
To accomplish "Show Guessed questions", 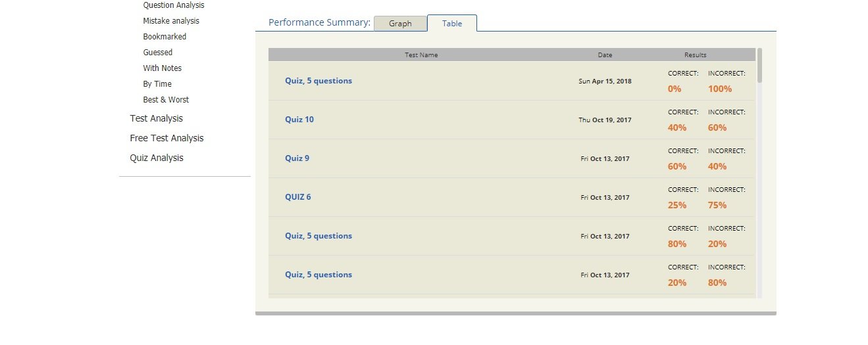I will (158, 53).
